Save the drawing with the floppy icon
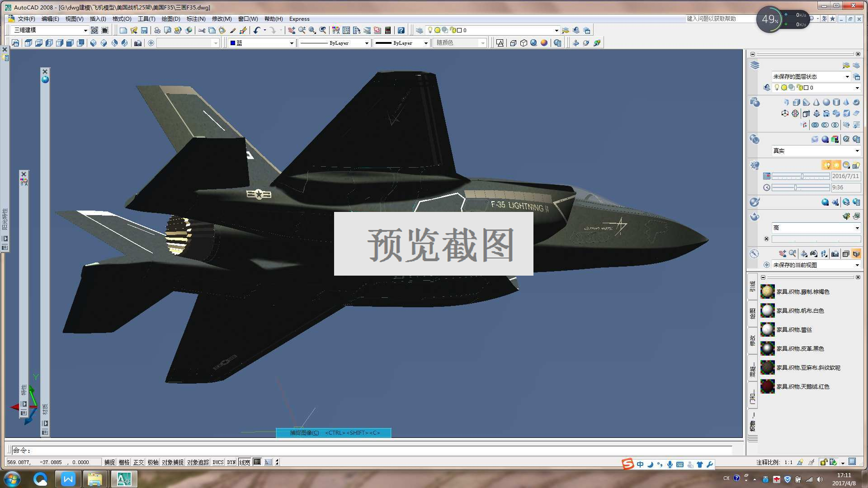Image resolution: width=868 pixels, height=488 pixels. (x=144, y=30)
